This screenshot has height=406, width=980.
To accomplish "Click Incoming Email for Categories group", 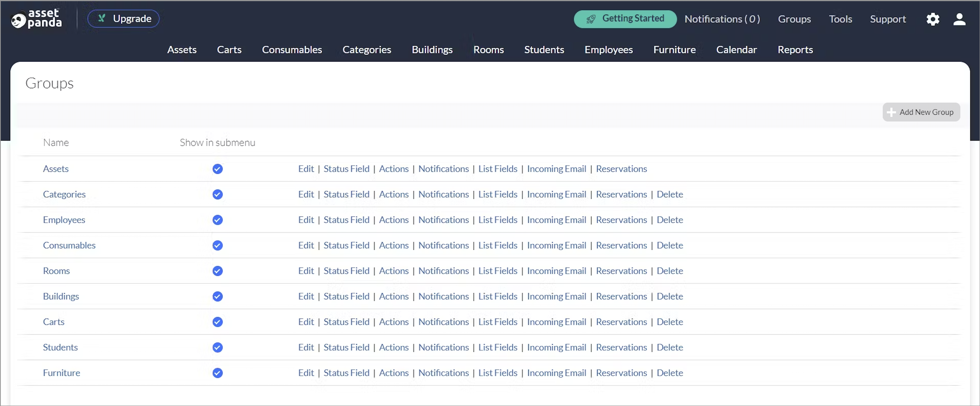I will pos(556,194).
